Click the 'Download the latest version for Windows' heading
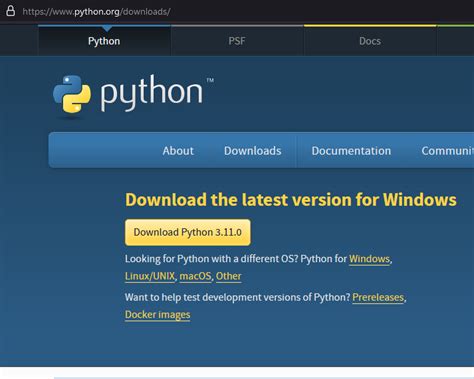474x379 pixels. pos(291,200)
